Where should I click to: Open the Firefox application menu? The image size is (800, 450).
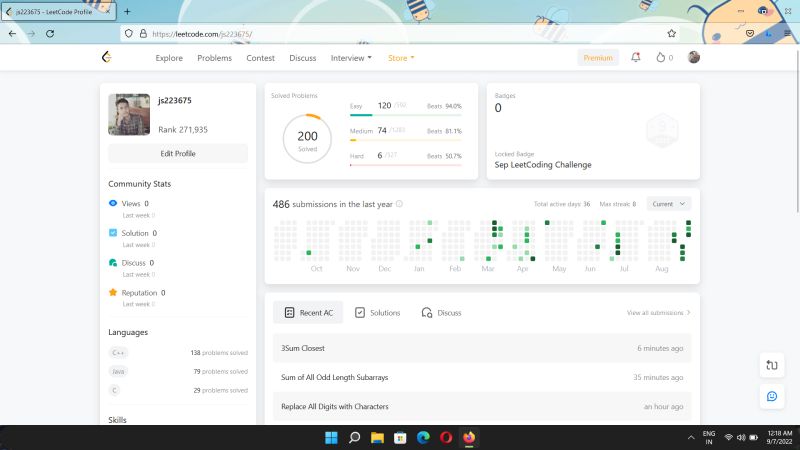787,34
